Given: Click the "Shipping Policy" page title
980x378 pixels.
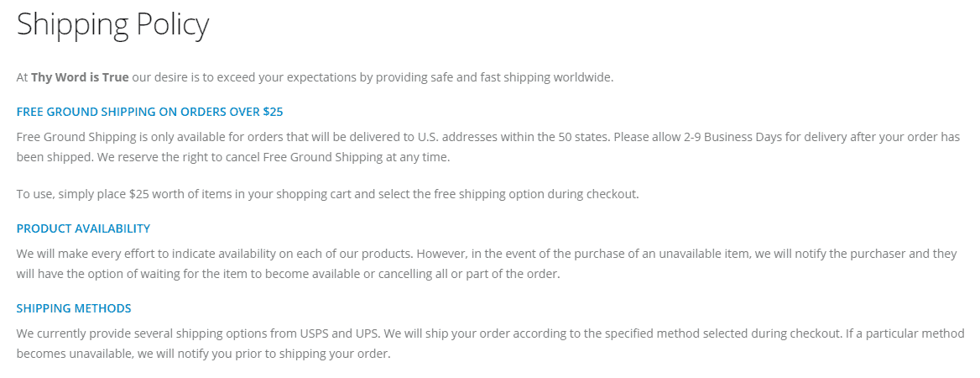Looking at the screenshot, I should (113, 25).
